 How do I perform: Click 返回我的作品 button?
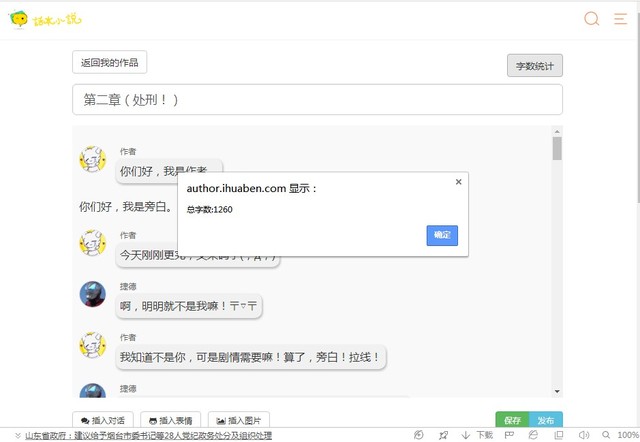110,63
